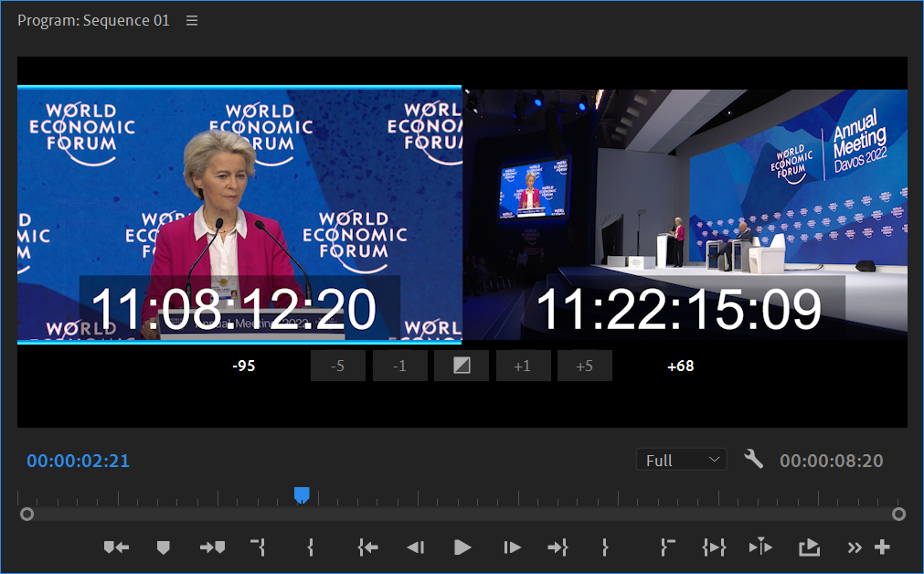Add a marker with the marker icon

[x=164, y=547]
